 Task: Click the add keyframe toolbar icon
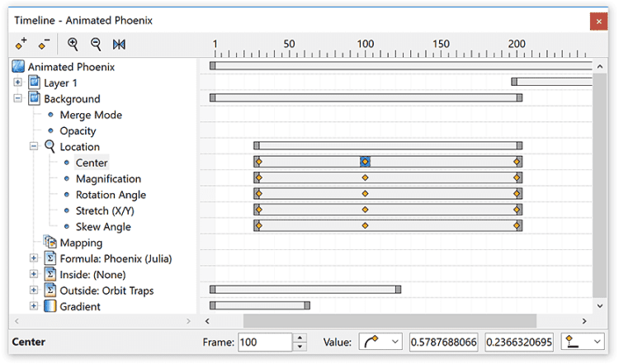[21, 44]
